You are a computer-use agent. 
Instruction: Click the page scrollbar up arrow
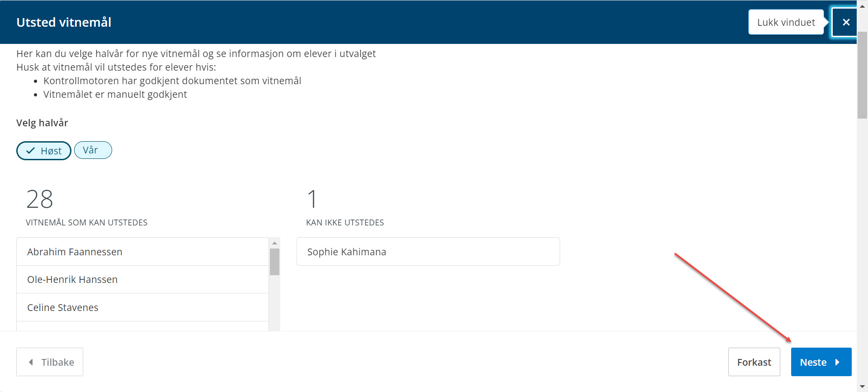point(862,6)
